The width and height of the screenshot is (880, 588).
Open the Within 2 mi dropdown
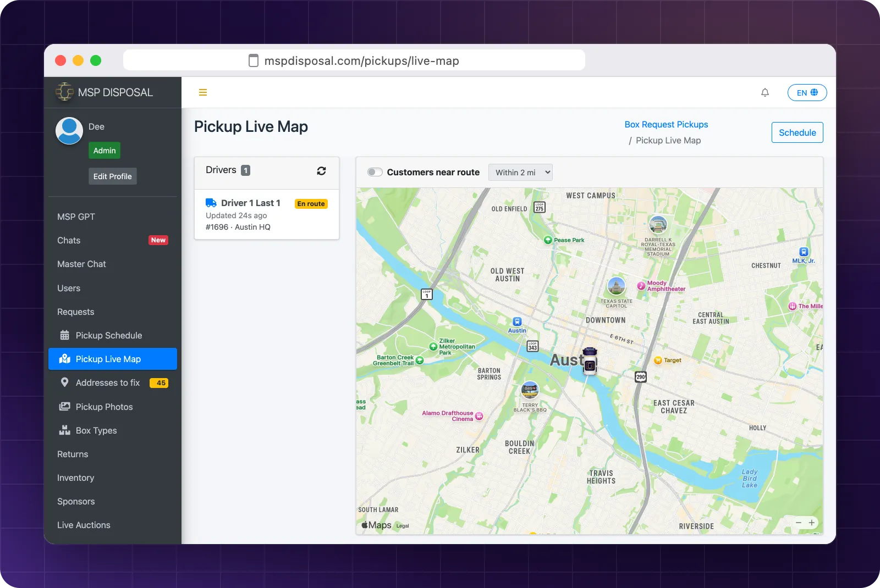pos(520,173)
